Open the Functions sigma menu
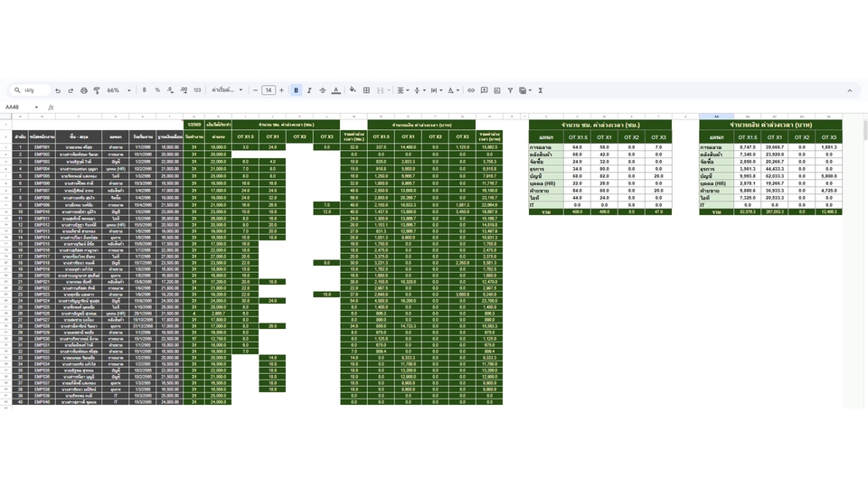 pyautogui.click(x=541, y=90)
